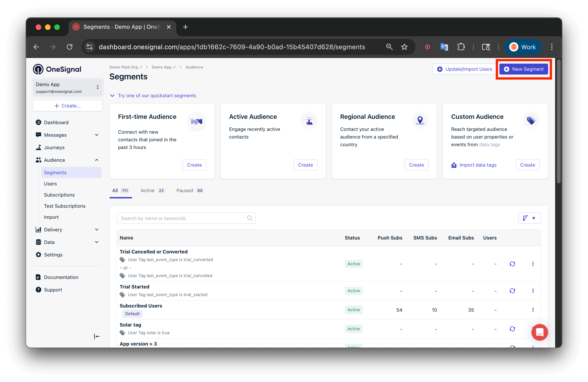Click the page vertical scrollbar

click(558, 121)
